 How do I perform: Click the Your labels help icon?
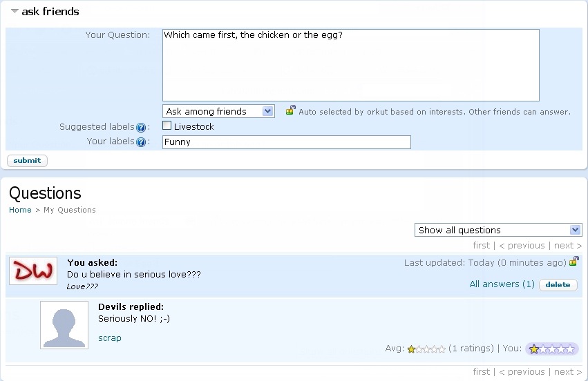tap(141, 142)
